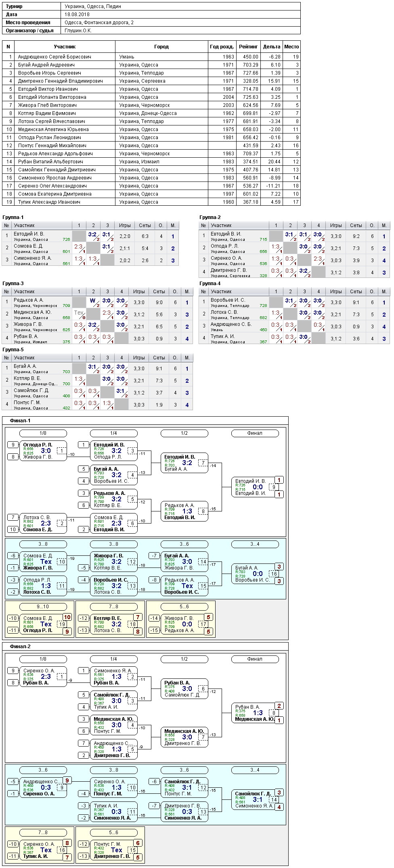394x868 pixels.
Task: Click the delta value '-11.21'
Action: pyautogui.click(x=273, y=186)
